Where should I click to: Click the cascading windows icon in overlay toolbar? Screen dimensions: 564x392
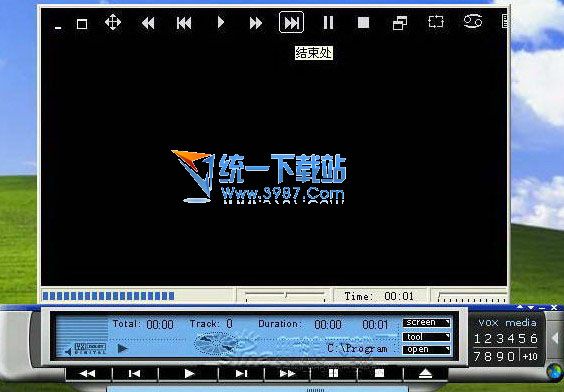click(x=400, y=23)
